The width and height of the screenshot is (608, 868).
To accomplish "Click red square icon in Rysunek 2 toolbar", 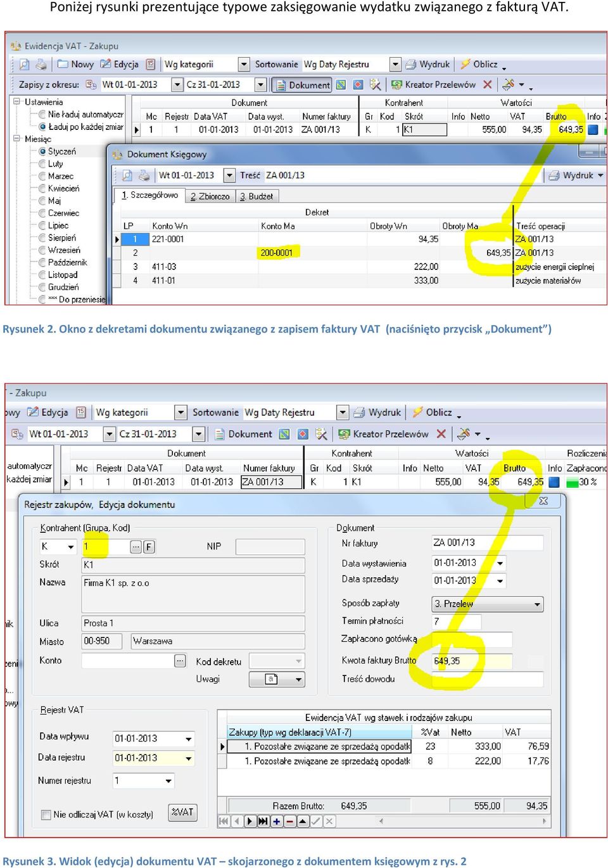I will 358,84.
